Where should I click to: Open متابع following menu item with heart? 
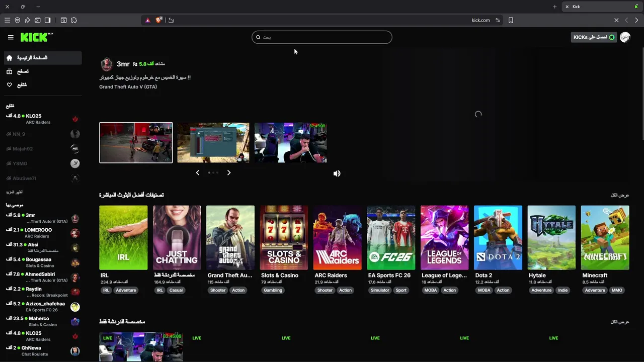pos(42,85)
